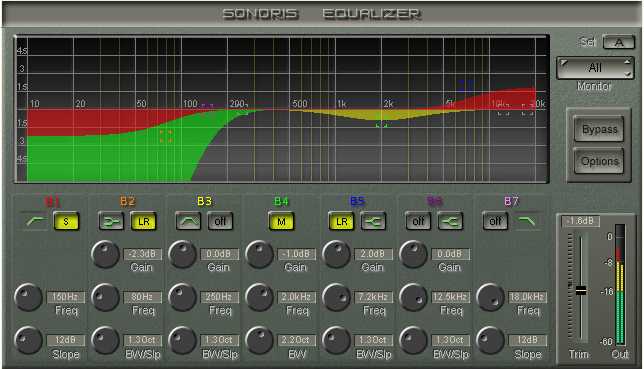Click the B6 Freq knob
Viewport: 644px width, 369px height.
pyautogui.click(x=414, y=297)
